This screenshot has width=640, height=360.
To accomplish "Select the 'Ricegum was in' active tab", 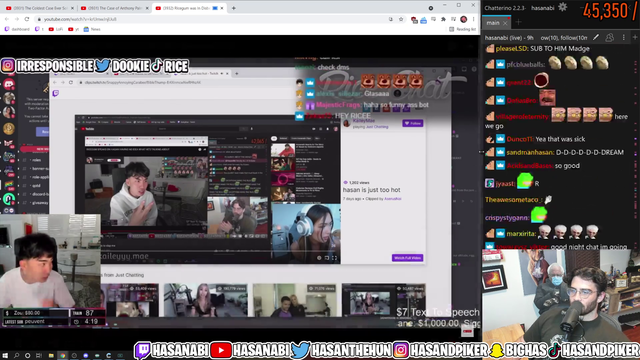I will (188, 8).
